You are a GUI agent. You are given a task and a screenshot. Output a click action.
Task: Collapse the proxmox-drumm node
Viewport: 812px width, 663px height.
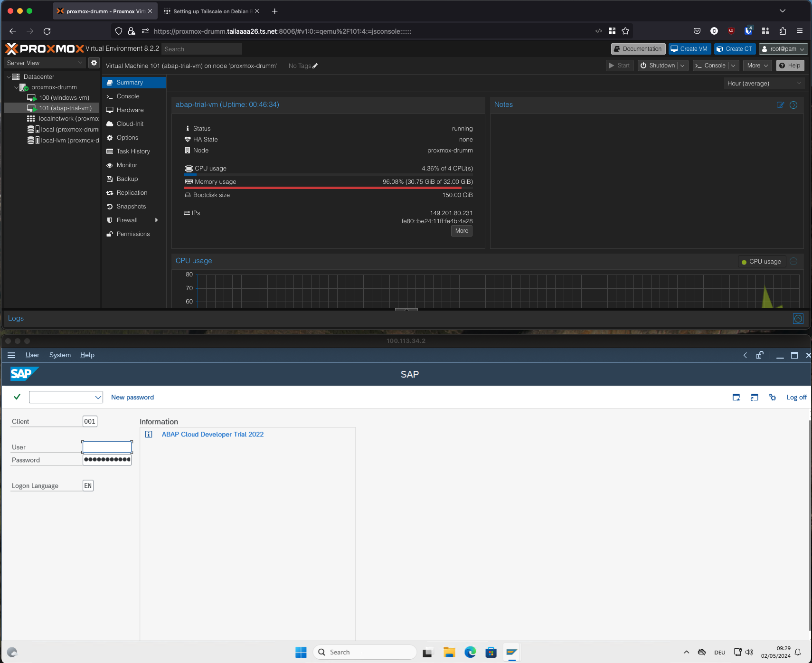16,87
